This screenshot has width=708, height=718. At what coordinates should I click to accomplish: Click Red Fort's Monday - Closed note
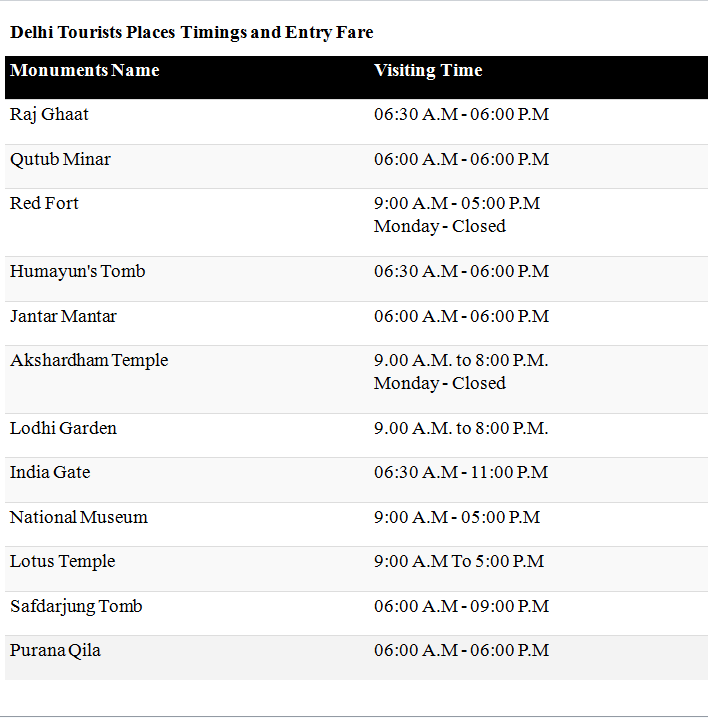tap(440, 227)
